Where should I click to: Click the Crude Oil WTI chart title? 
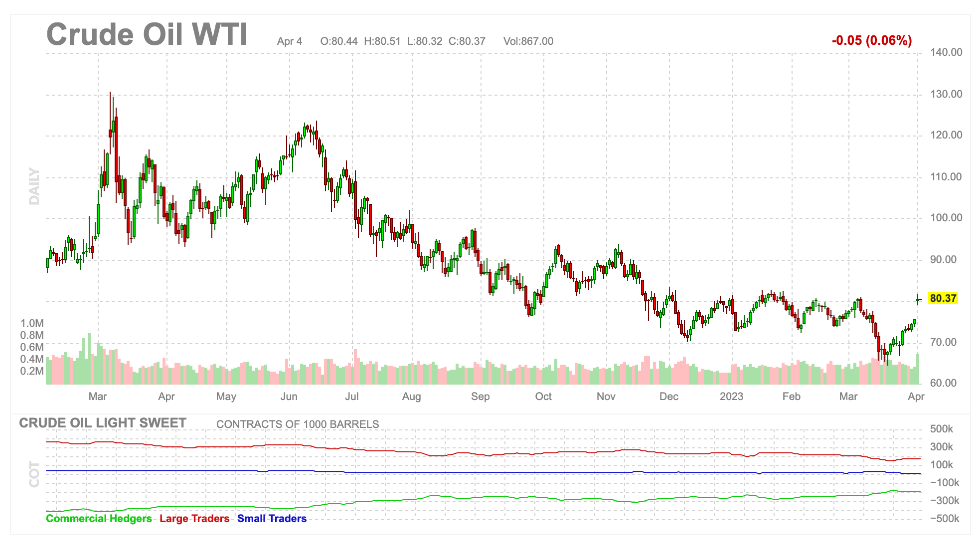coord(147,34)
